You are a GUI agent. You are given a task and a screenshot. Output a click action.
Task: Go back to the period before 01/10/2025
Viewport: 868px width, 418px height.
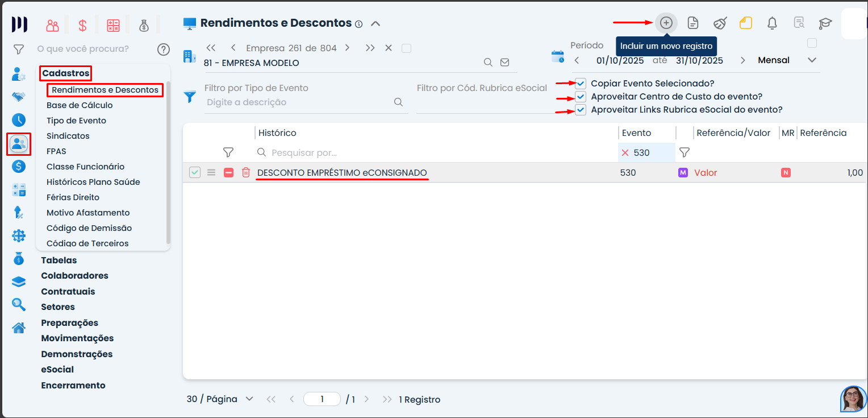click(x=577, y=60)
